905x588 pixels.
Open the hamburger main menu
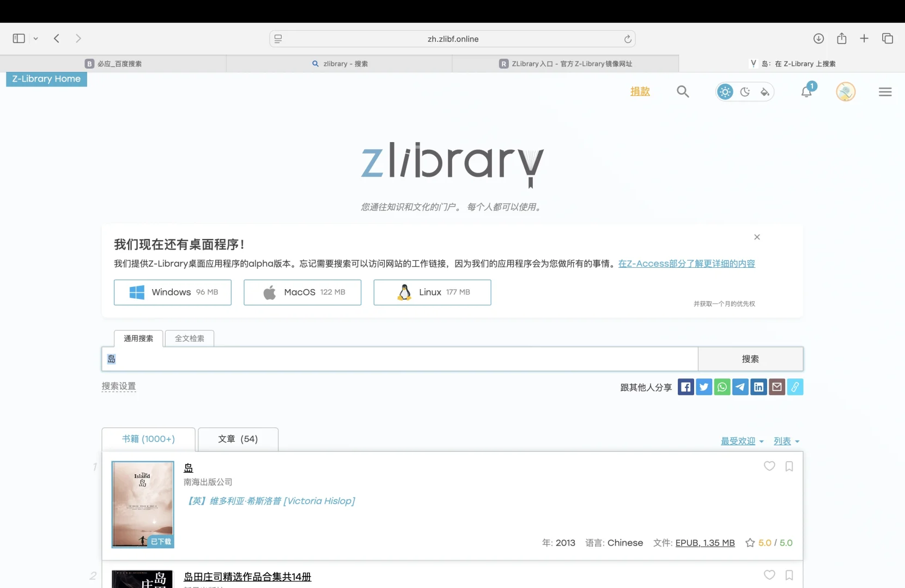(885, 92)
